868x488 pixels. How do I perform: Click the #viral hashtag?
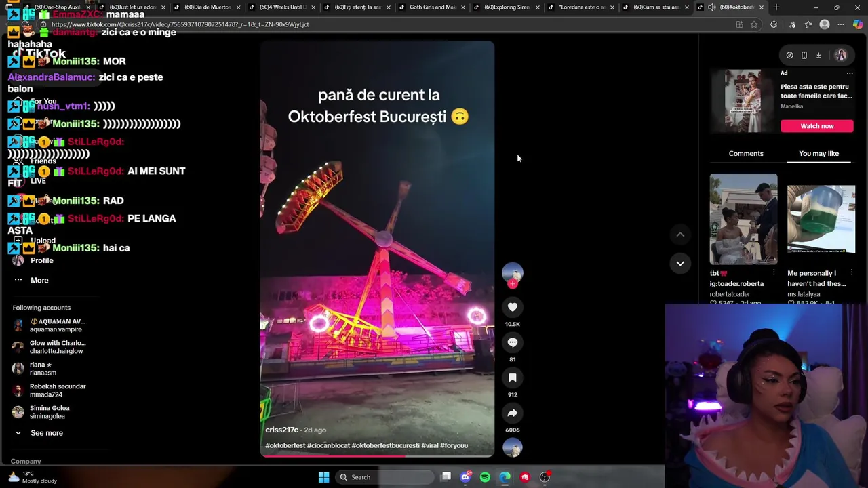430,445
